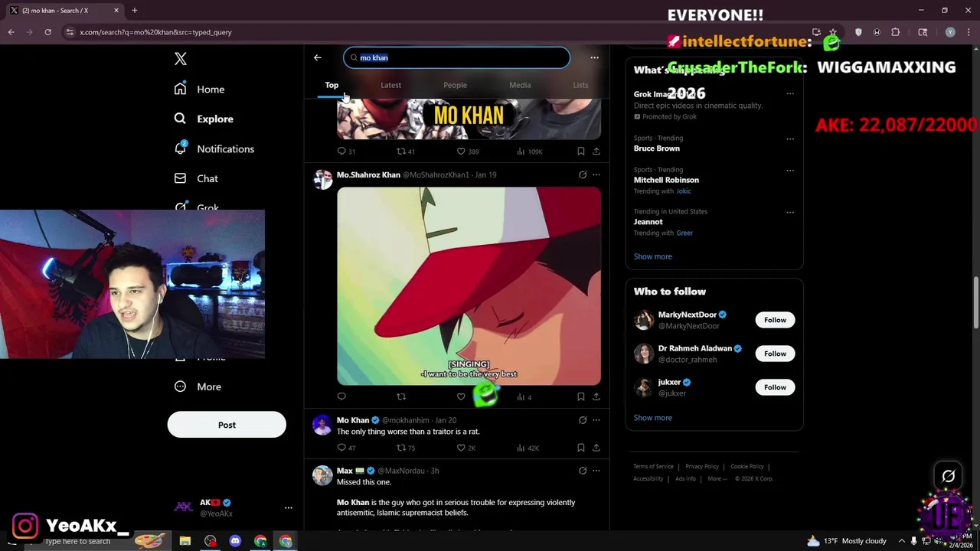
Task: Follow MarkyNextDoor
Action: coord(775,320)
